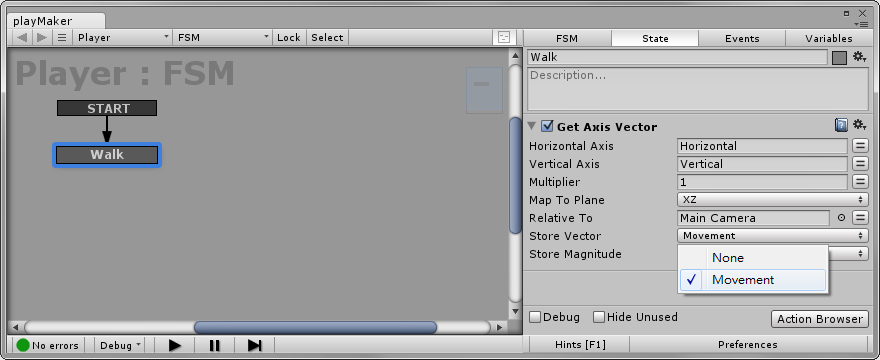Image resolution: width=880 pixels, height=360 pixels.
Task: Toggle variable mode for Horizontal Axis
Action: click(860, 146)
